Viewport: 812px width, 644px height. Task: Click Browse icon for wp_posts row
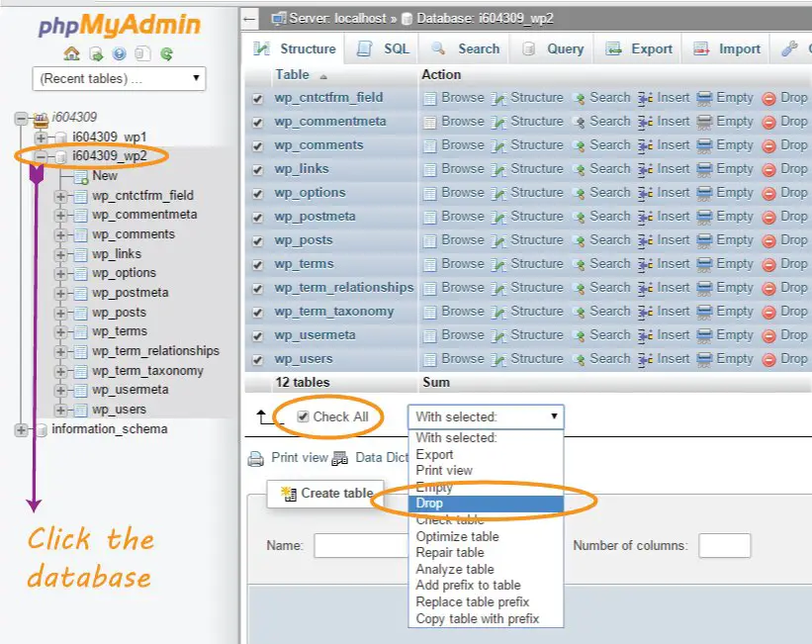point(430,241)
